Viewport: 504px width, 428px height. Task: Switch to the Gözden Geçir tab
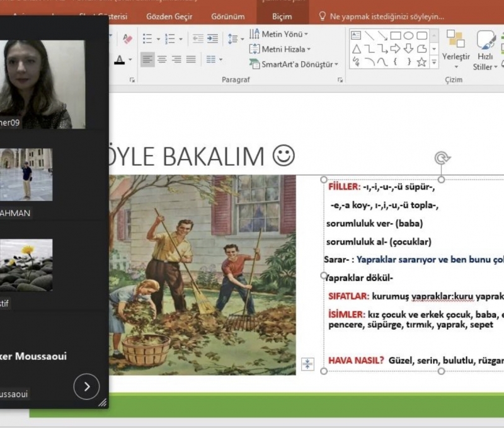tap(169, 16)
